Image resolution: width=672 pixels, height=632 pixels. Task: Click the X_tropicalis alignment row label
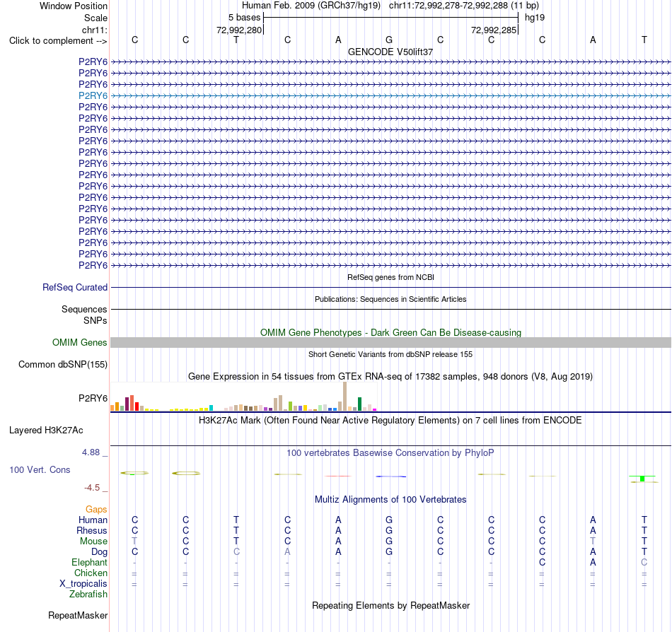[83, 584]
